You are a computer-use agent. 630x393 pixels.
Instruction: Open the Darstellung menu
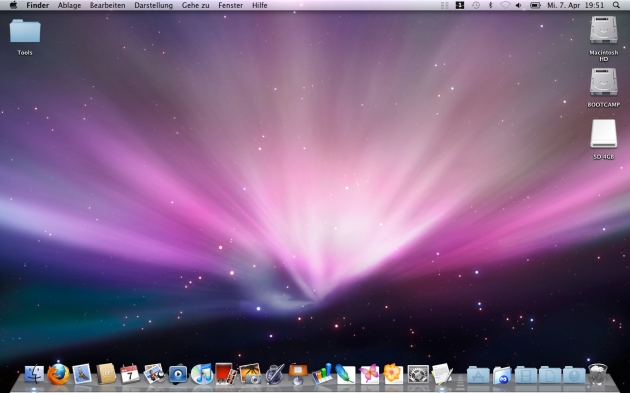(x=153, y=5)
